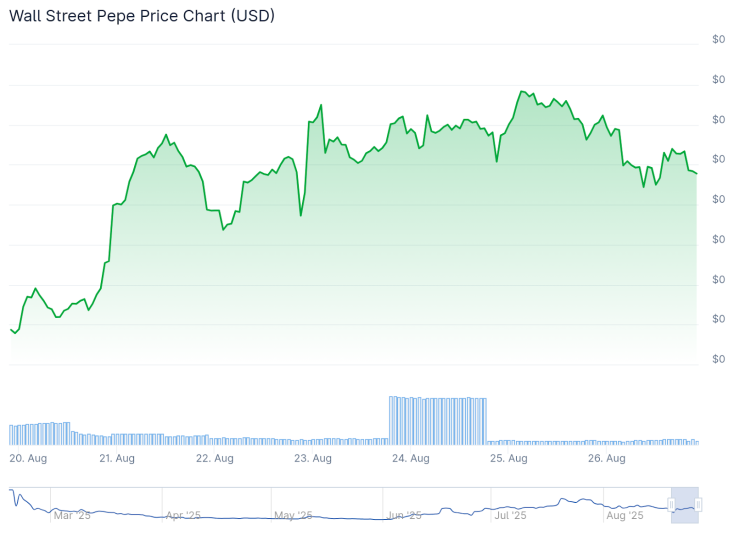Select the 21. Aug date axis label
This screenshot has height=536, width=734.
click(117, 458)
